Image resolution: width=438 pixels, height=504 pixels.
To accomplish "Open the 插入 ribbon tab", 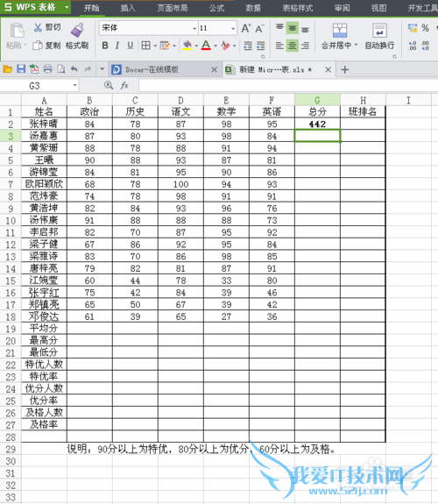I will (x=128, y=8).
